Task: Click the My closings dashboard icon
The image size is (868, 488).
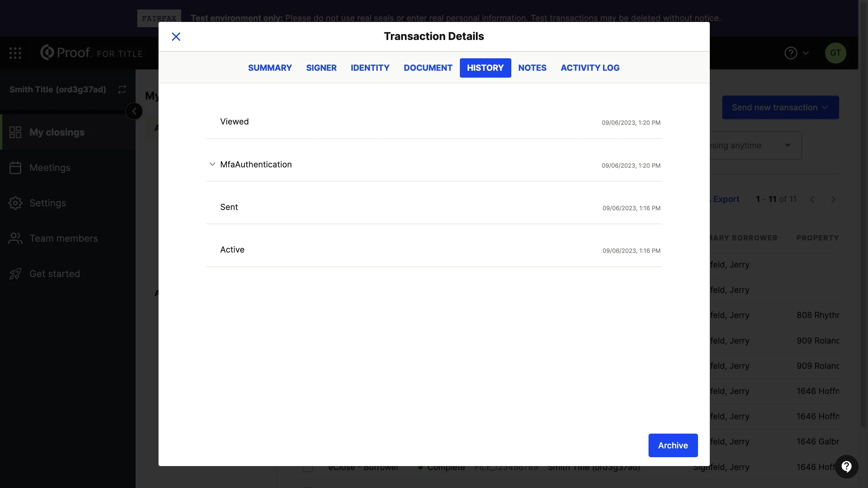Action: pos(15,132)
